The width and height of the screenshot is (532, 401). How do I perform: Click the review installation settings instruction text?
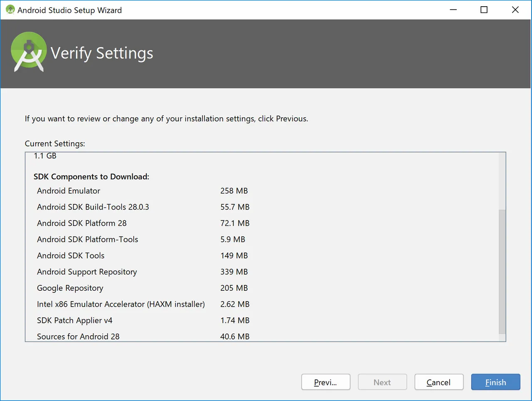(x=166, y=119)
